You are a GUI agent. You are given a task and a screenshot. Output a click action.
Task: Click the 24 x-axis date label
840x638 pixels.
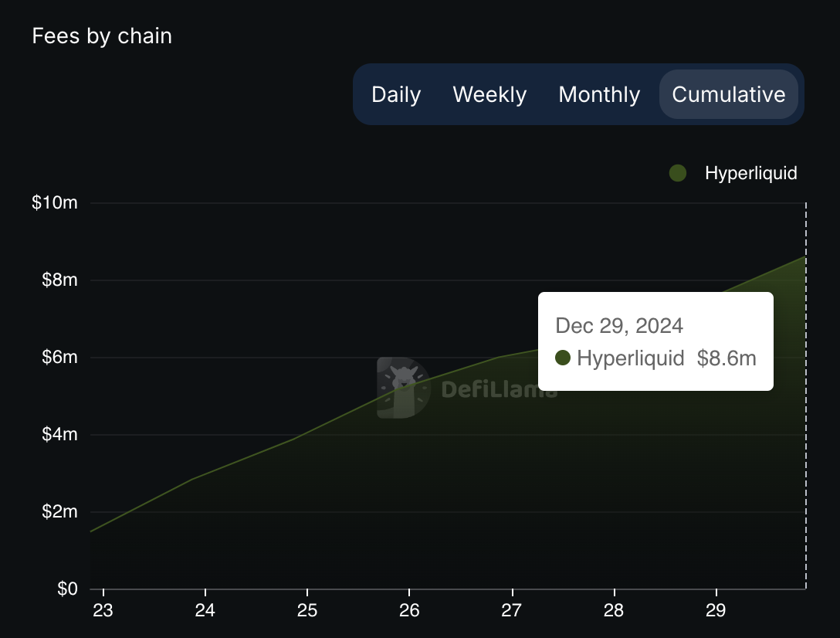pyautogui.click(x=205, y=610)
